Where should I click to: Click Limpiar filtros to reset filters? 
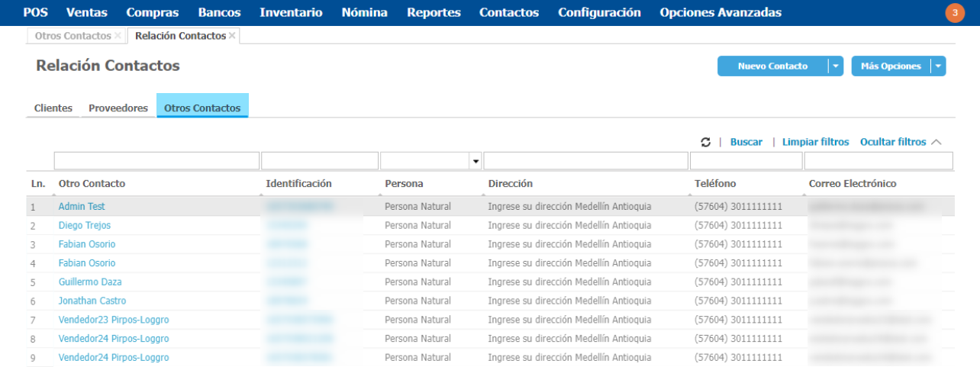[x=815, y=142]
